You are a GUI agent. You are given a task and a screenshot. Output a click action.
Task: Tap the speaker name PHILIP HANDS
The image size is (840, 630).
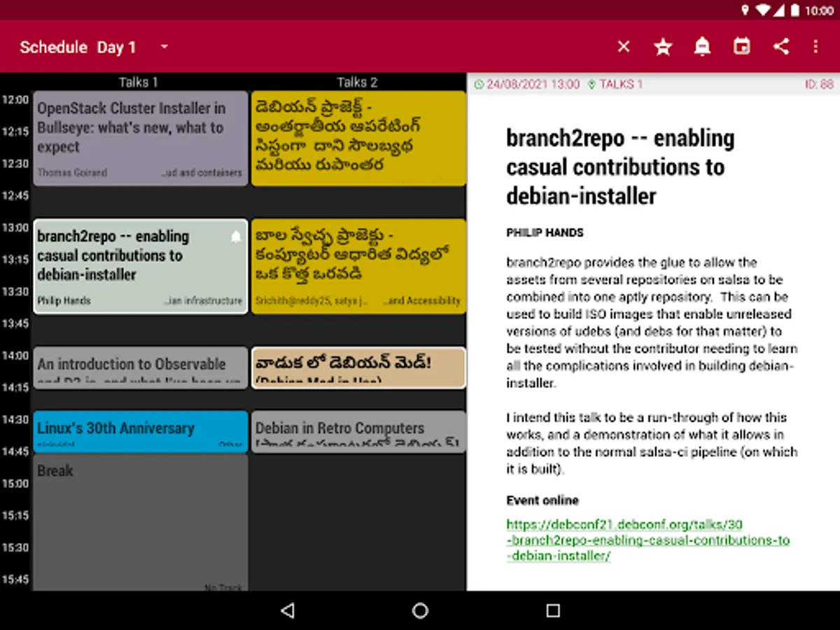pos(545,232)
